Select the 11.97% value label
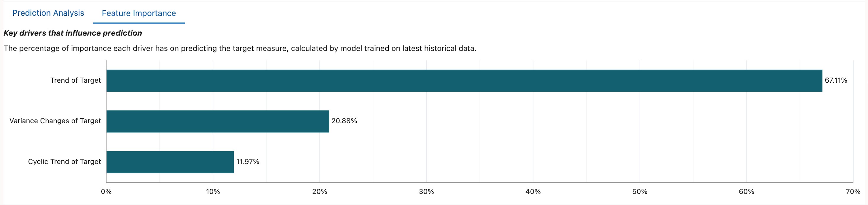This screenshot has height=205, width=868. pos(247,161)
